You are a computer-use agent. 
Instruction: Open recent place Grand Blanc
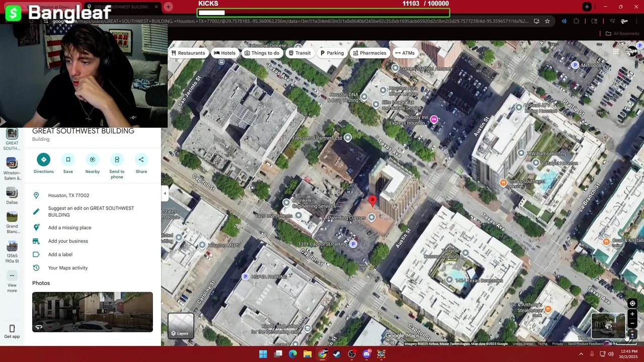(12, 222)
